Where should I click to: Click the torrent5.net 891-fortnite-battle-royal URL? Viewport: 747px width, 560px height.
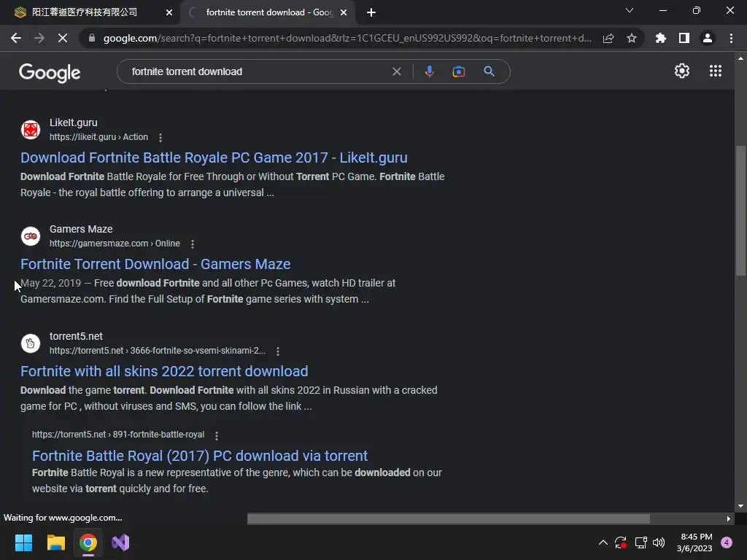pos(118,435)
